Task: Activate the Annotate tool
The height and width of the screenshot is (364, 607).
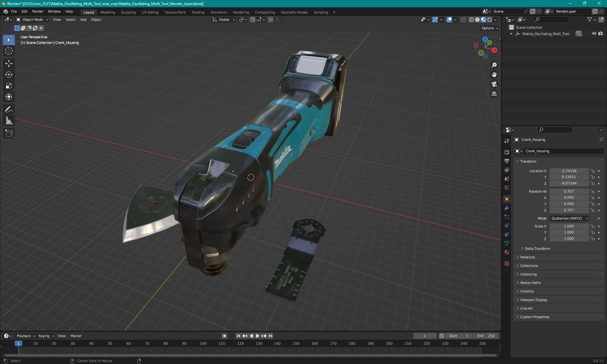Action: [9, 110]
